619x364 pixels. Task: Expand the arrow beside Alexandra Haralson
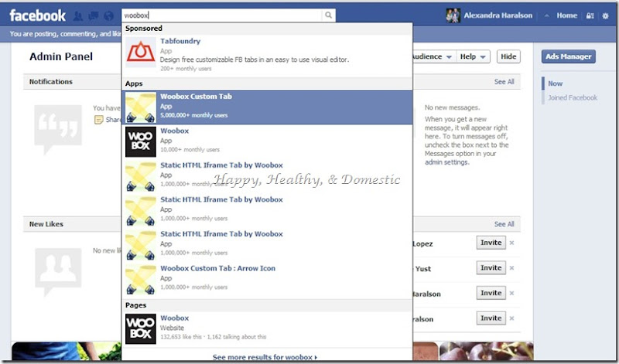pyautogui.click(x=547, y=15)
